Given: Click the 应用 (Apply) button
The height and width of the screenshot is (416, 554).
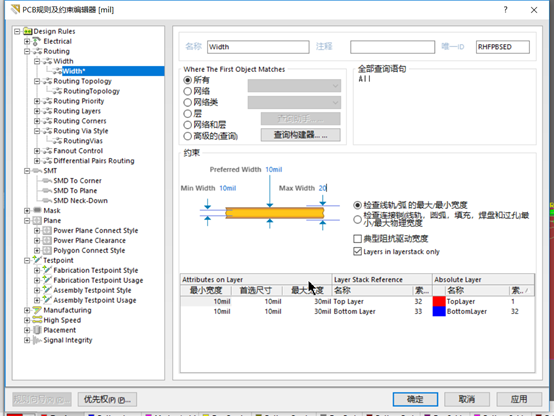Looking at the screenshot, I should click(x=519, y=399).
